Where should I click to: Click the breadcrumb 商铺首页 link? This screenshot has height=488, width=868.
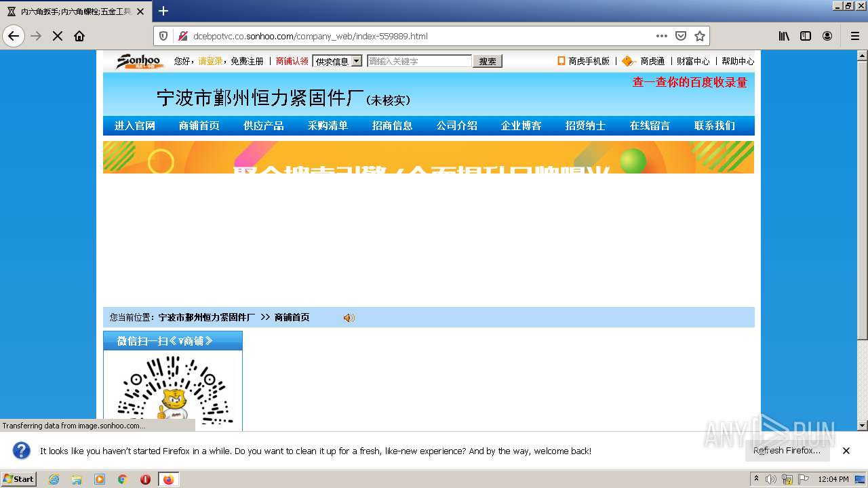292,317
